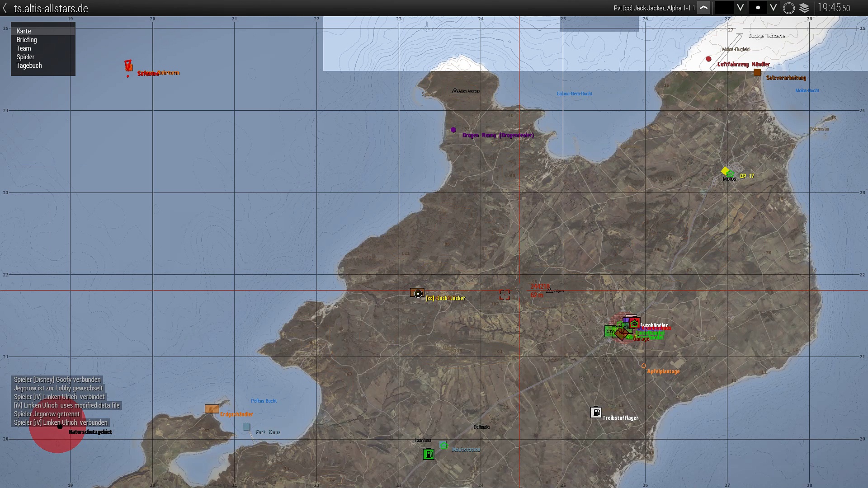
Task: Open the Briefing menu entry
Action: click(x=27, y=40)
